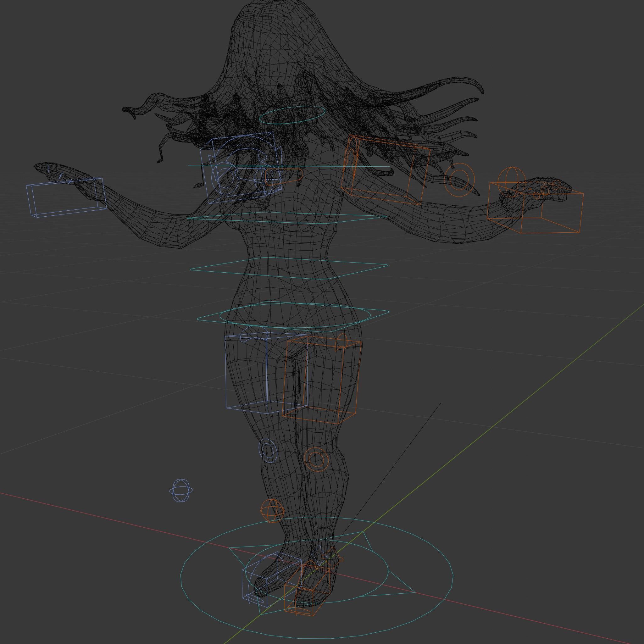
Task: Select the cyan chest square control
Action: 287,218
